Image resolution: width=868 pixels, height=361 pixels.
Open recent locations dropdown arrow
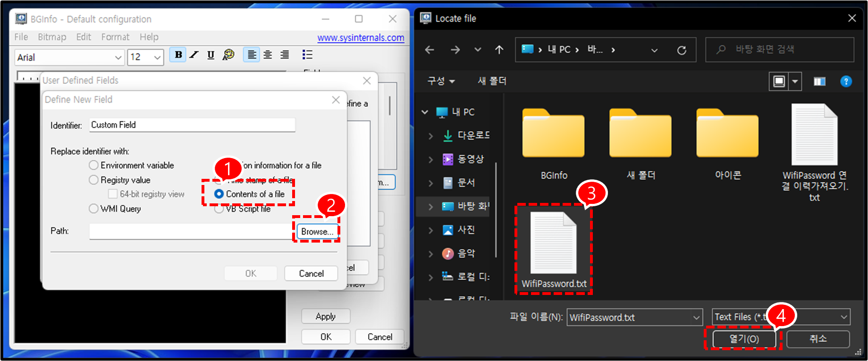tap(478, 50)
